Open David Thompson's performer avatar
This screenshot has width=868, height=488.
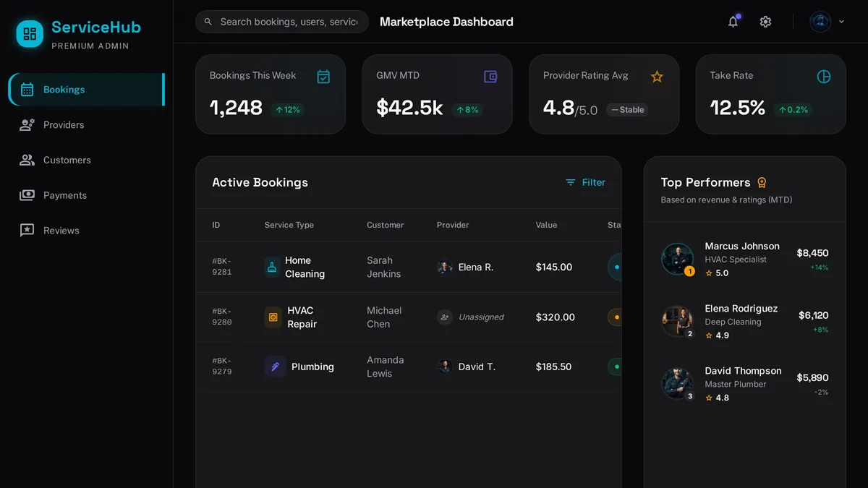(678, 383)
